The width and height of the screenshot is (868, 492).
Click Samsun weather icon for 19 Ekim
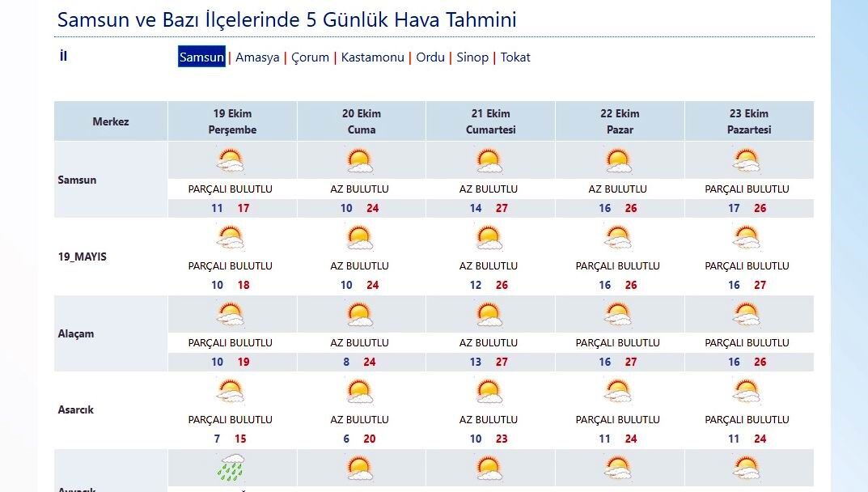click(x=231, y=160)
